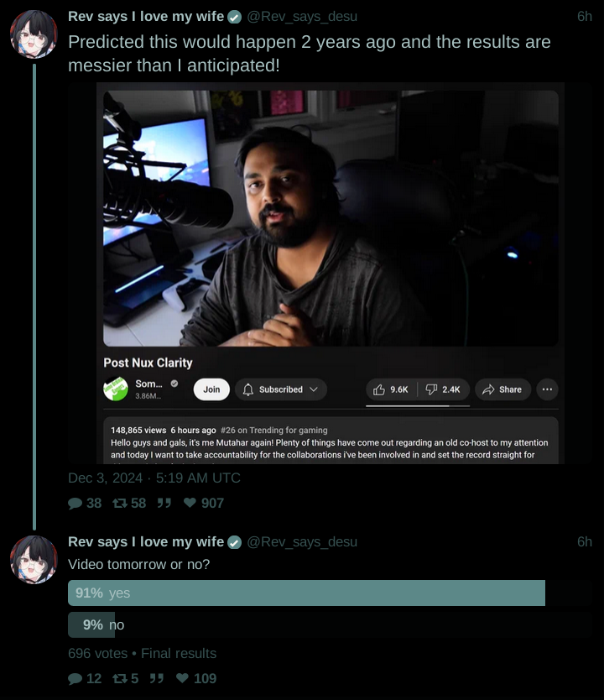Screen dimensions: 604x700
Task: Click the retweet icon showing 5
Action: click(120, 678)
